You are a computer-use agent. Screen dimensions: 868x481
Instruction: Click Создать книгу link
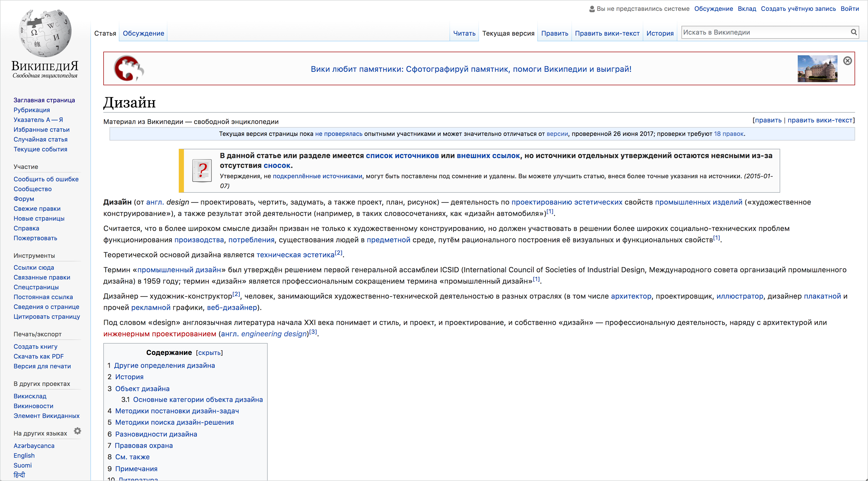pos(35,347)
